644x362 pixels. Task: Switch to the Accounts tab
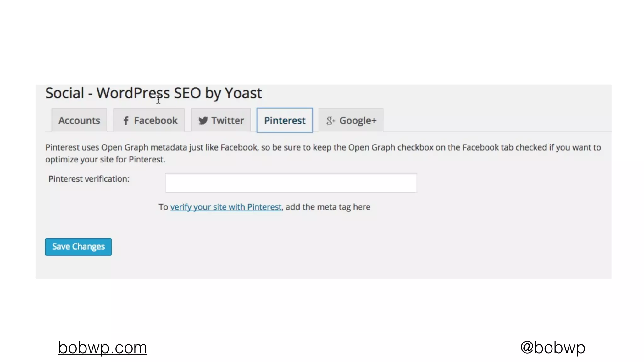pos(79,121)
